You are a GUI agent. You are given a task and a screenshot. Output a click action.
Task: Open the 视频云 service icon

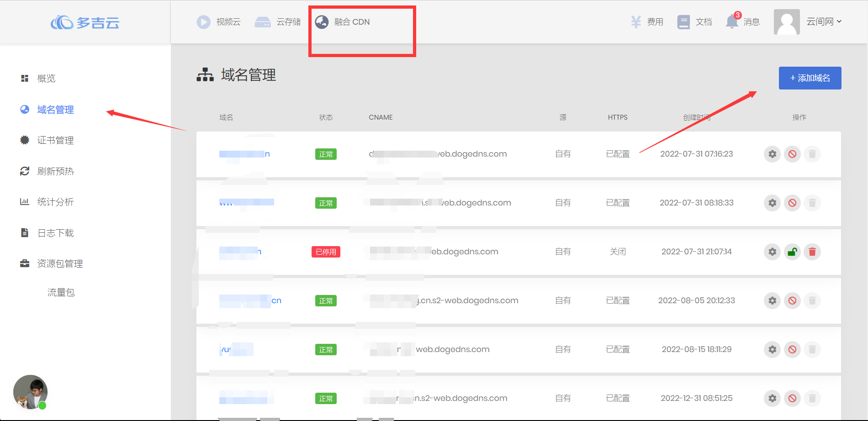coord(203,21)
